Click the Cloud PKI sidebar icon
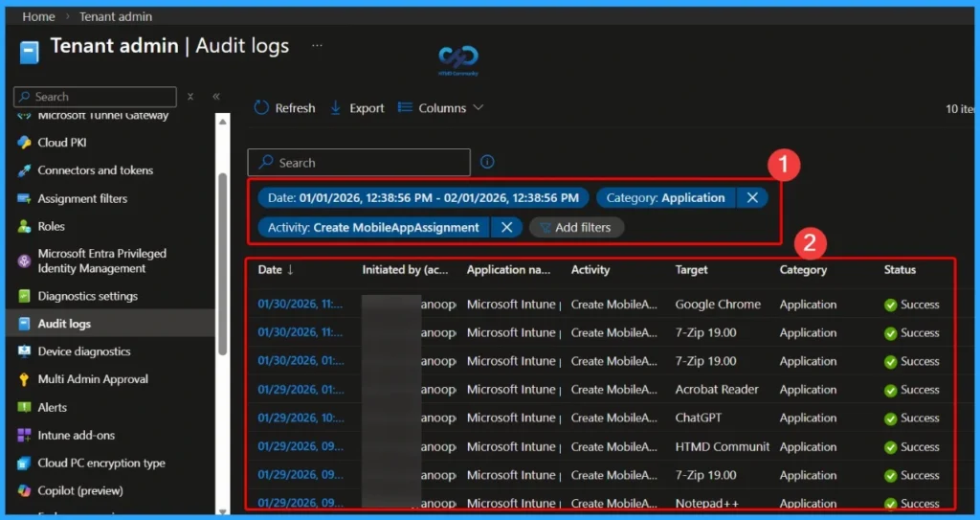 [24, 143]
